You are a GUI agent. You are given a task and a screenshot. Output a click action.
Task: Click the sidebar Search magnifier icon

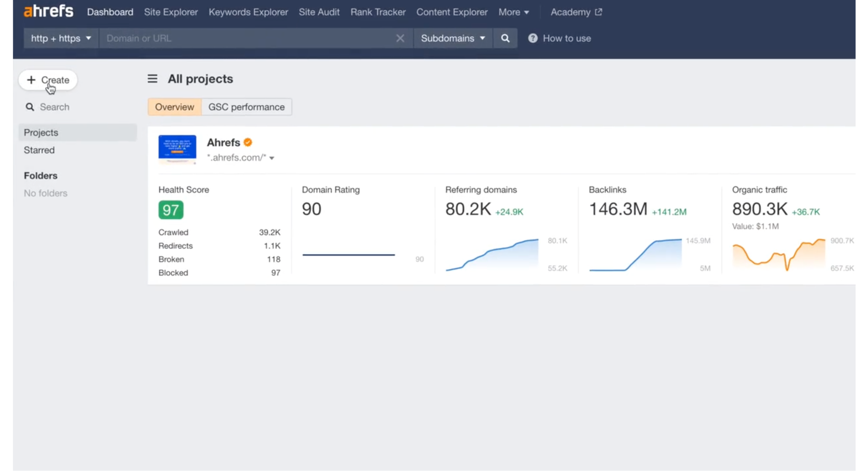pyautogui.click(x=30, y=107)
